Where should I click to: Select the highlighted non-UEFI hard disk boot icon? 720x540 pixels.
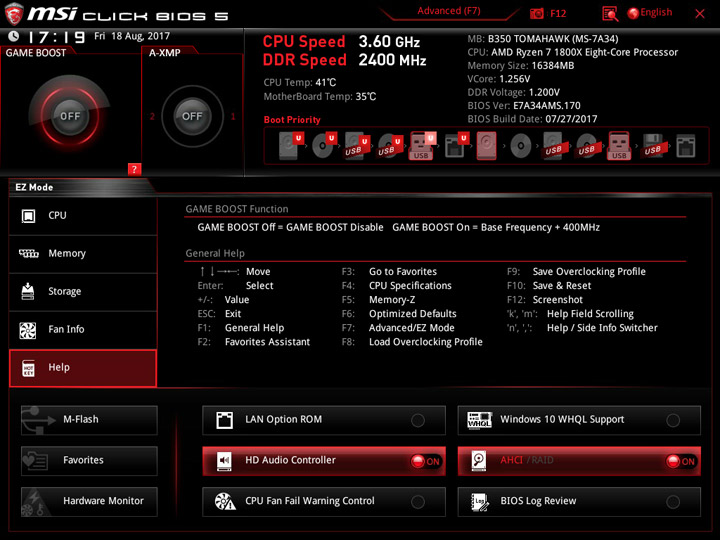(486, 146)
